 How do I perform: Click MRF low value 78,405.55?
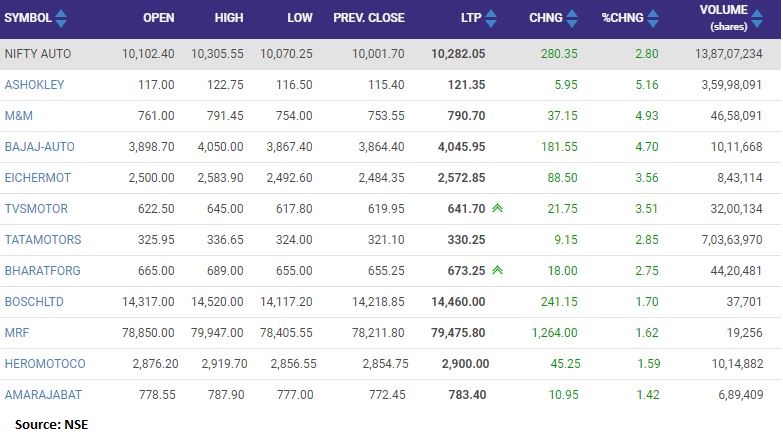(x=286, y=333)
